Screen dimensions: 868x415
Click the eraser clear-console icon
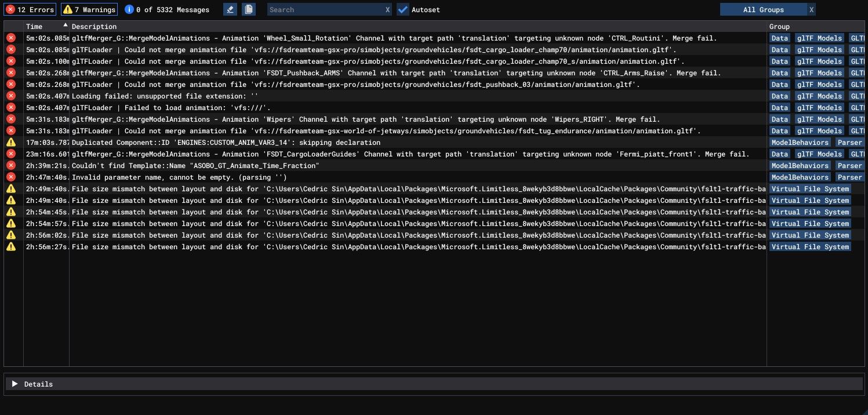[230, 9]
